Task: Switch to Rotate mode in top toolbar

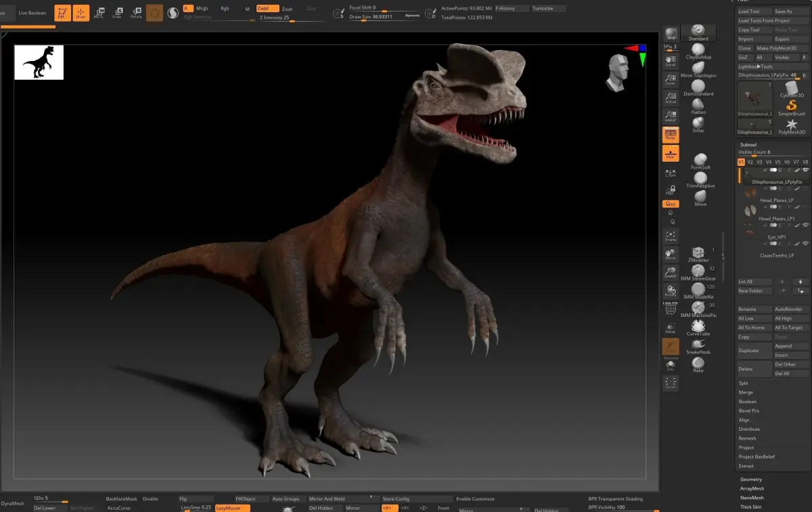Action: tap(136, 13)
